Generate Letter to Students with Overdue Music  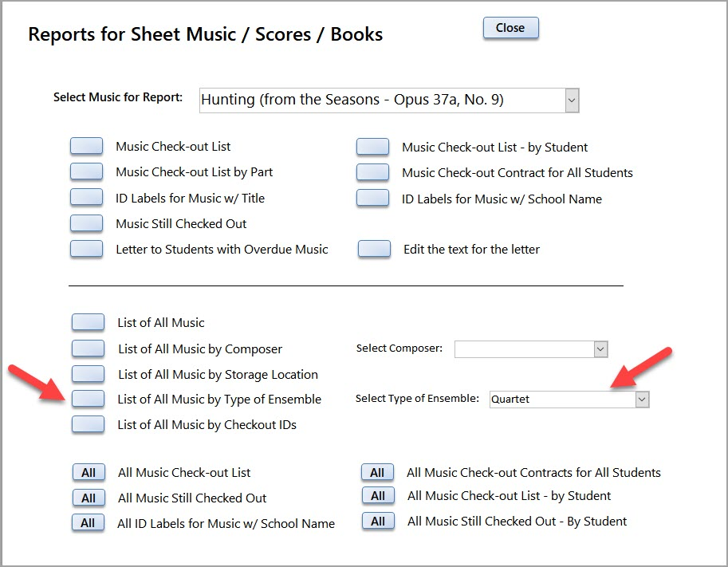[x=86, y=249]
